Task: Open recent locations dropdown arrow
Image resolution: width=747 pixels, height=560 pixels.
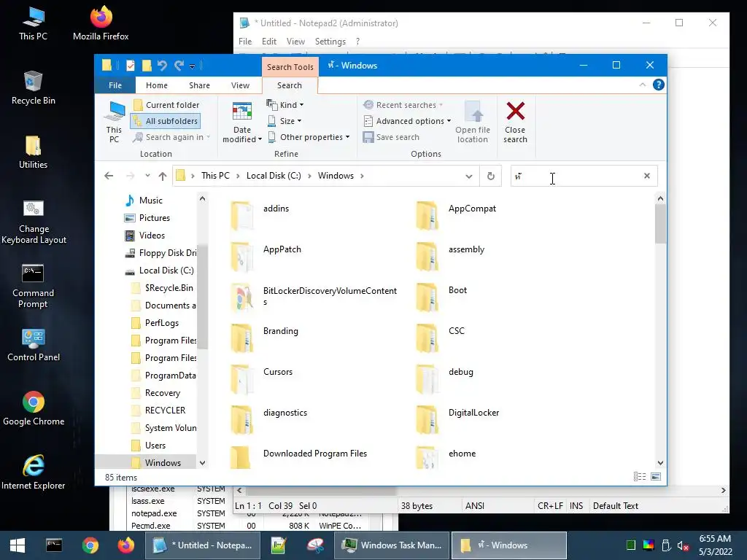Action: coord(147,176)
